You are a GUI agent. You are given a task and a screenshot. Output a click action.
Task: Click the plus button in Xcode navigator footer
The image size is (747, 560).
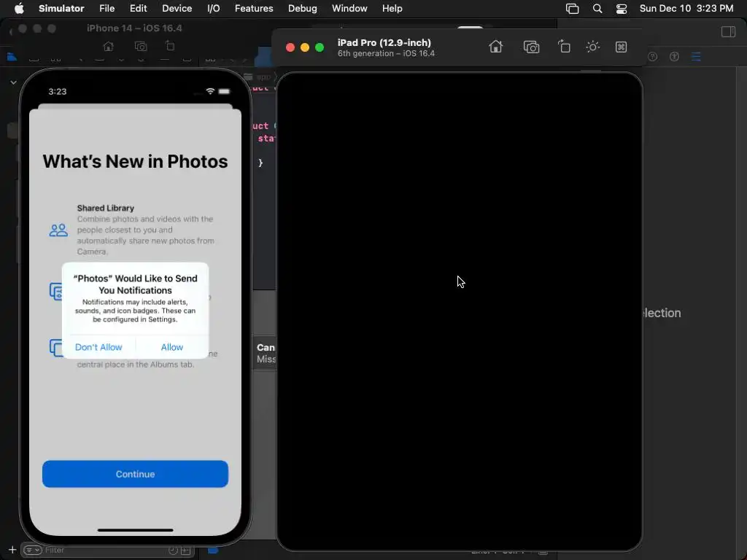point(12,550)
